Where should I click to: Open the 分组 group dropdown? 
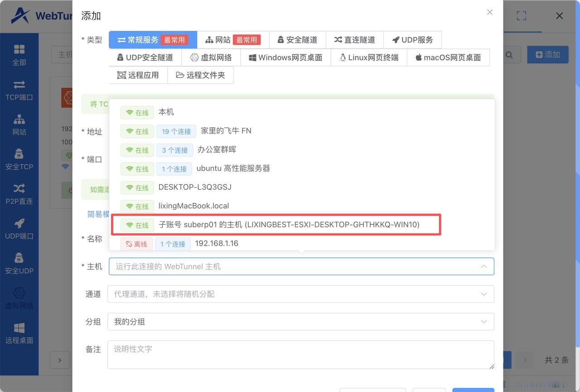(x=301, y=322)
